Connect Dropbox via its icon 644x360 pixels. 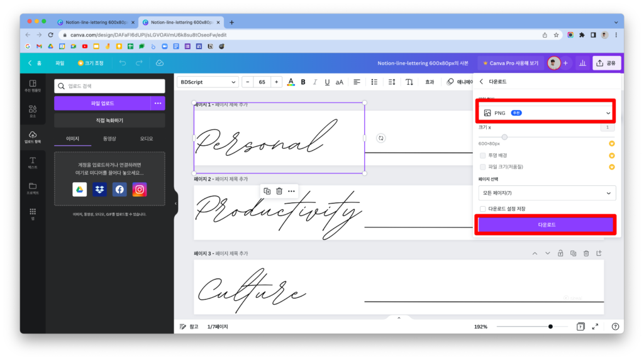(99, 189)
